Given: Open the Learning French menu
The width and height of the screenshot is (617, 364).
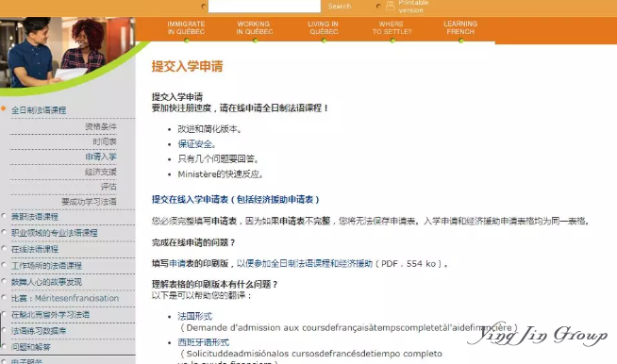Looking at the screenshot, I should (460, 28).
